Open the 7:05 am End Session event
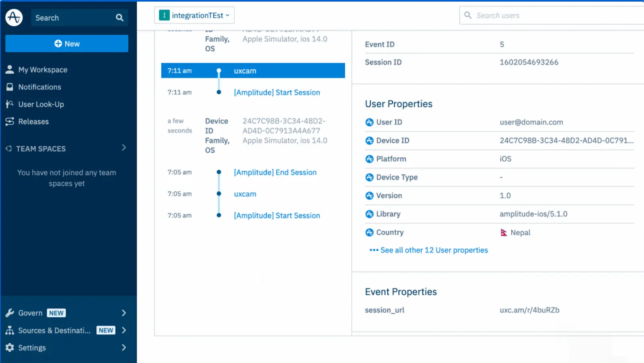This screenshot has width=644, height=363. point(275,172)
